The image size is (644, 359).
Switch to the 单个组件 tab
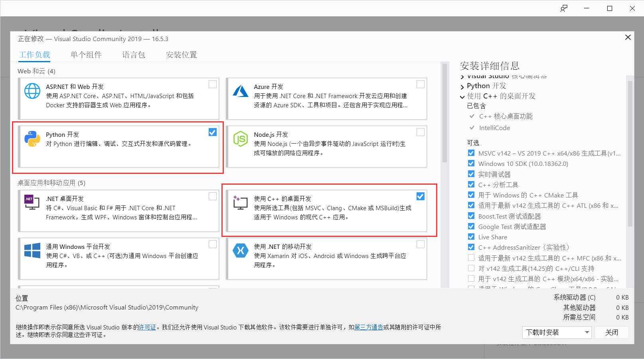[86, 55]
